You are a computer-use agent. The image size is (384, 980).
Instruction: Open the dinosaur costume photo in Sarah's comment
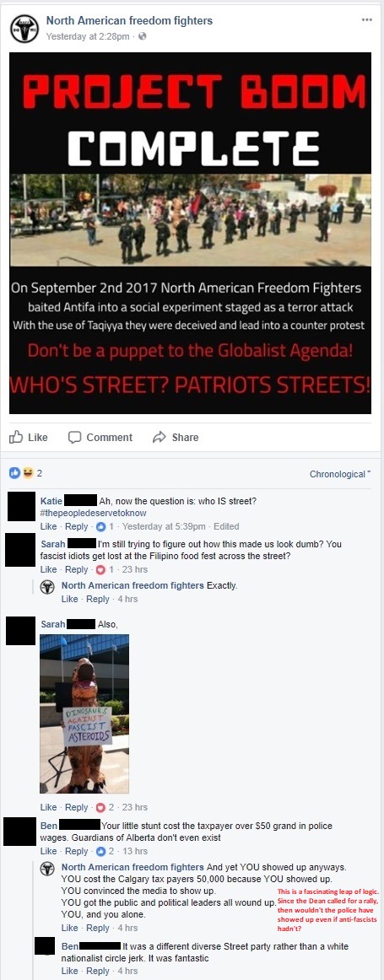click(84, 713)
